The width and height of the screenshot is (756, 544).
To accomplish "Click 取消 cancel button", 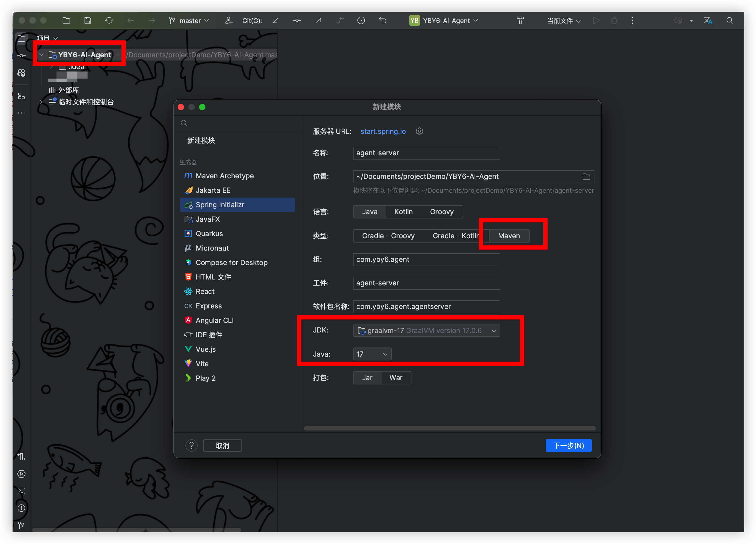I will 222,445.
